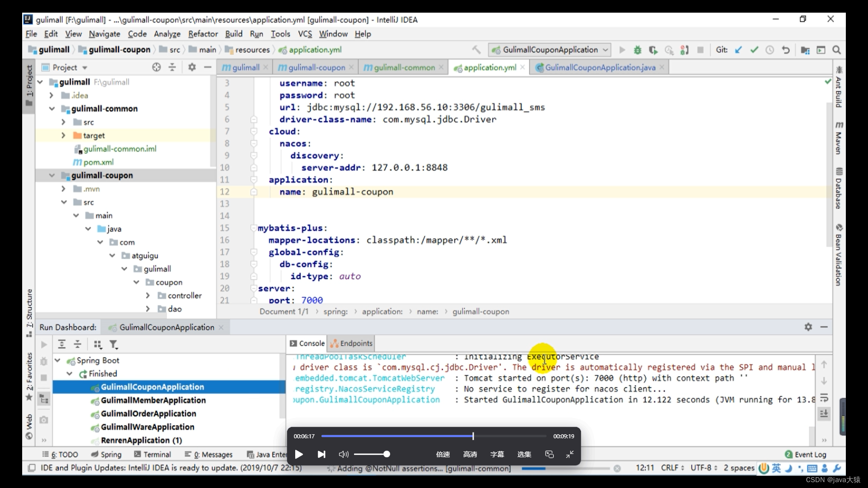Open Project Structure icon in toolbar
This screenshot has height=488, width=868.
pyautogui.click(x=805, y=50)
